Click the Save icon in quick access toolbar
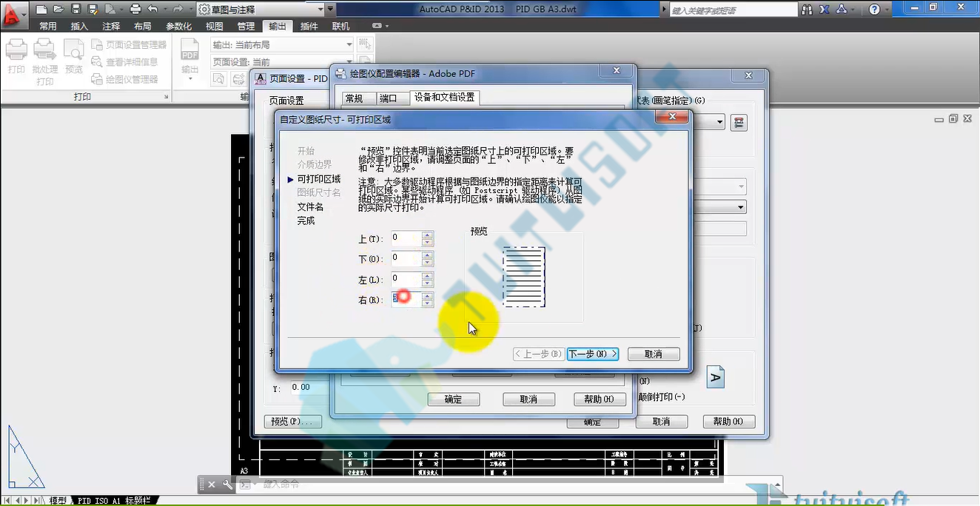This screenshot has width=980, height=506. tap(76, 10)
